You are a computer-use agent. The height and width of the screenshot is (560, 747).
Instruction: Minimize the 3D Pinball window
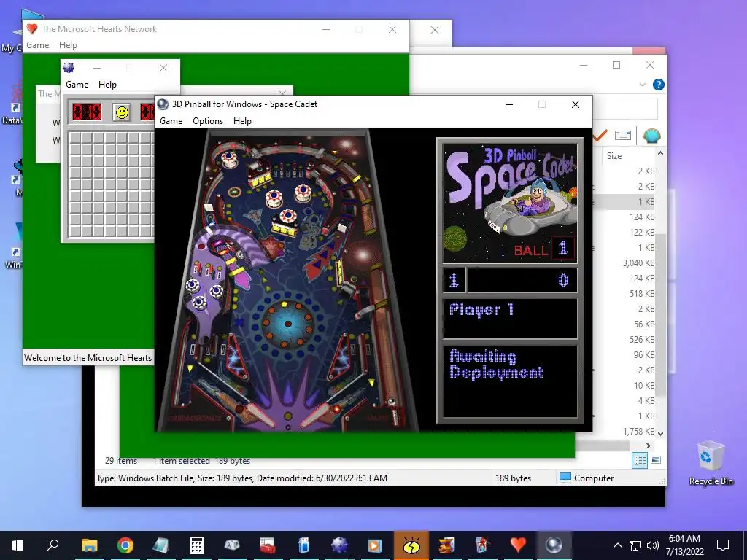509,104
